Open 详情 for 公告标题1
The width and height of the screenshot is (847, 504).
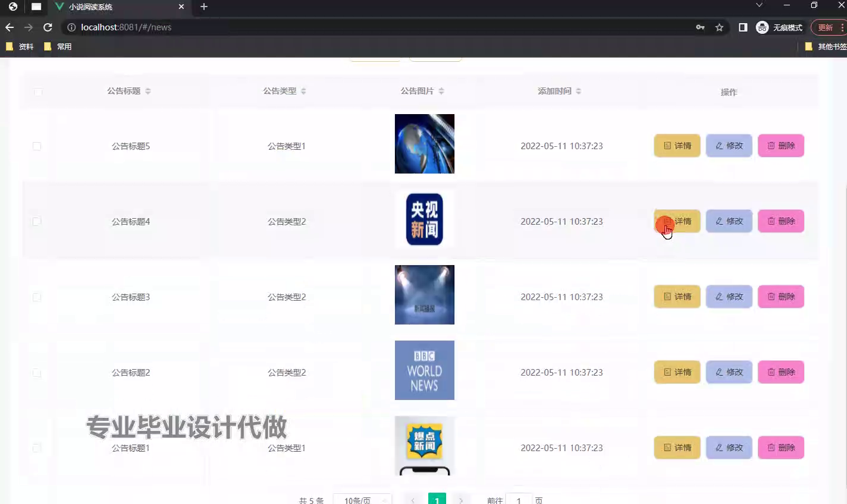click(677, 448)
